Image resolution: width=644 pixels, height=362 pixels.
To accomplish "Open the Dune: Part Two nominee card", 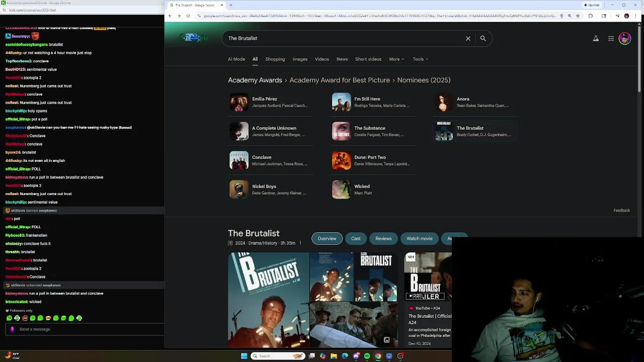I will (373, 160).
